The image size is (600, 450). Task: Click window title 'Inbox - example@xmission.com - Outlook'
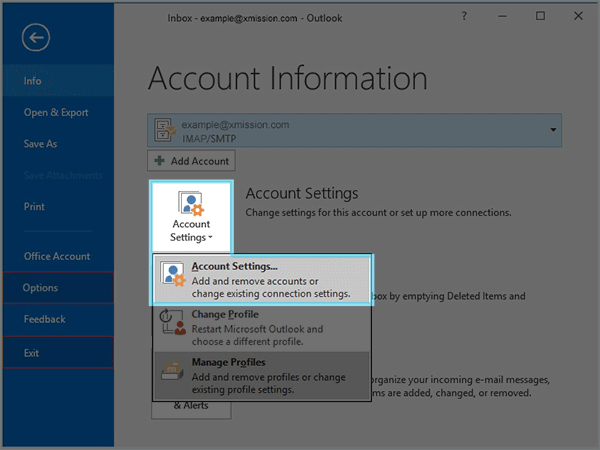coord(255,18)
